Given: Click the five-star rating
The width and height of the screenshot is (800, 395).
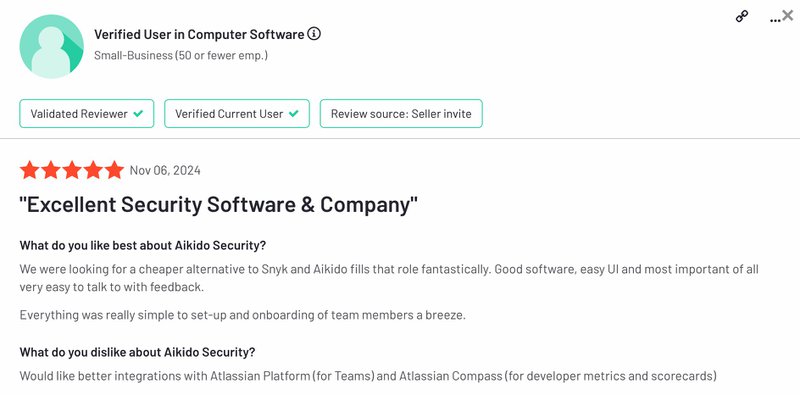Looking at the screenshot, I should click(72, 170).
